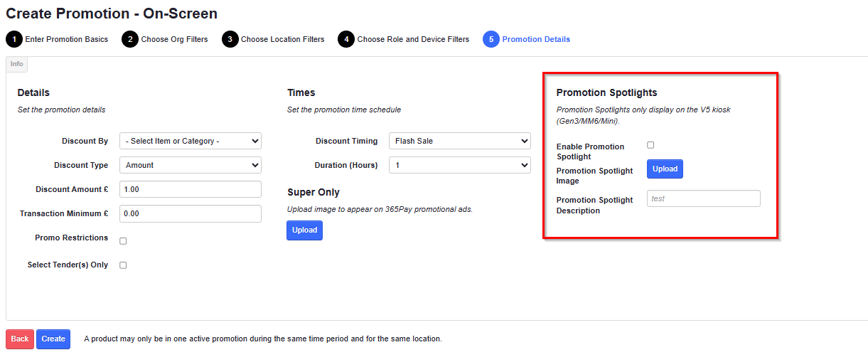Click step 4 circle icon
Viewport: 868px width, 362px height.
346,39
